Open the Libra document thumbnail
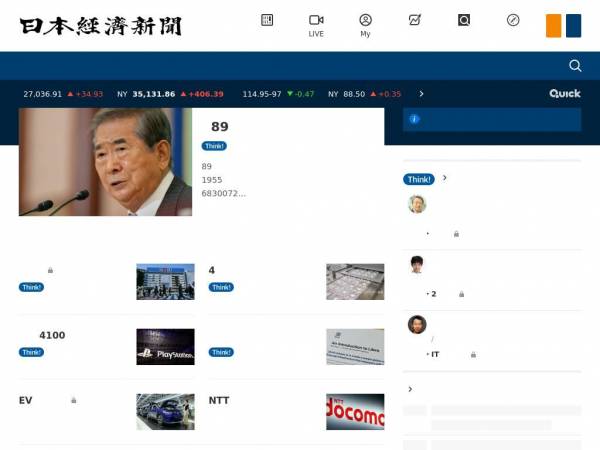600x450 pixels. pos(355,347)
